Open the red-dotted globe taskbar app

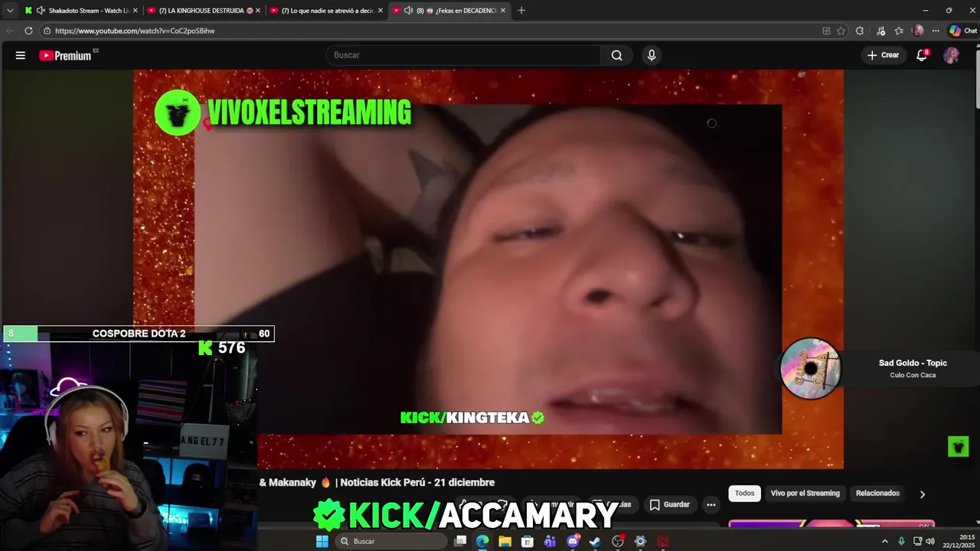point(618,541)
